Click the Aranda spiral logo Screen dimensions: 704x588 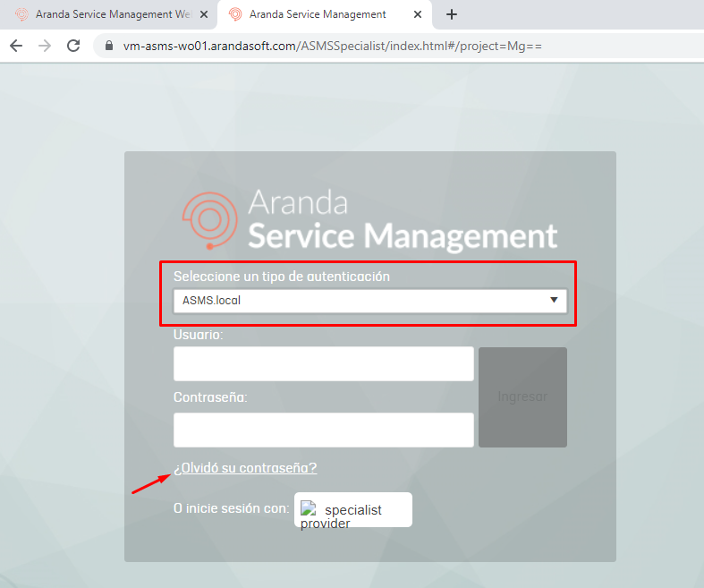209,220
